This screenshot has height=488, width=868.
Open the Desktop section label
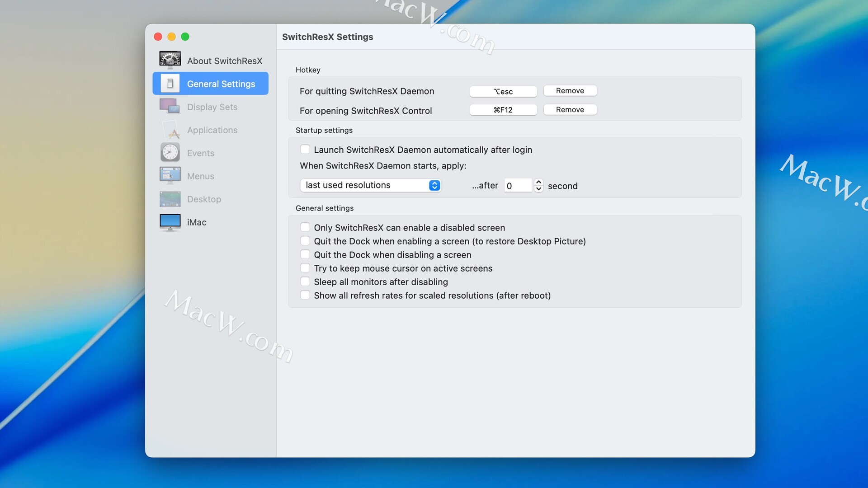click(x=204, y=199)
